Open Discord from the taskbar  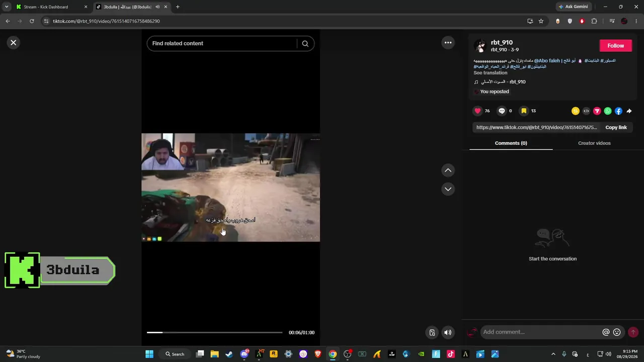244,354
